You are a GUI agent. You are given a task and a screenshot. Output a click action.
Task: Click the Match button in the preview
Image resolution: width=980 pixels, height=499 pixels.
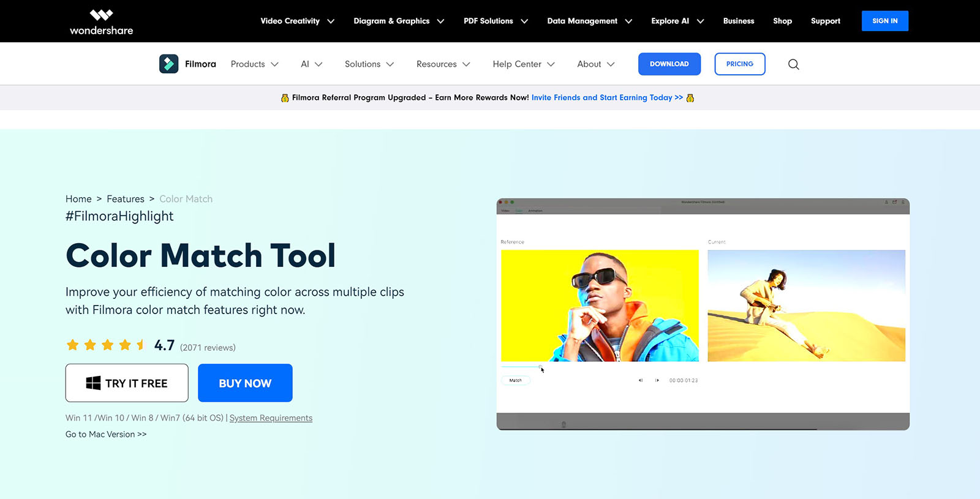(x=516, y=380)
